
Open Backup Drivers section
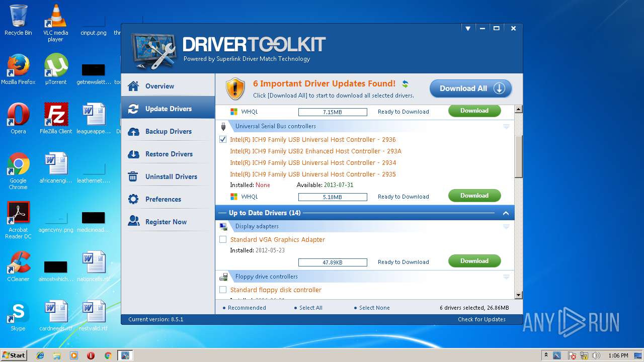point(168,131)
